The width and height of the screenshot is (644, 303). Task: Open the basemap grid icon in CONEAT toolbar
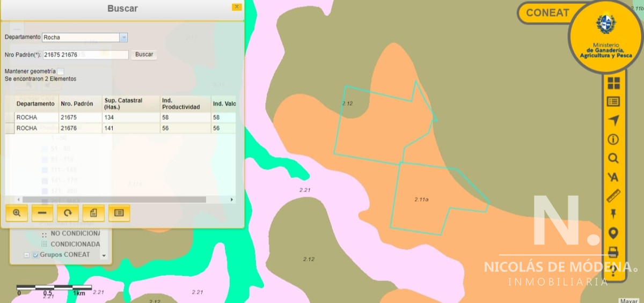613,83
